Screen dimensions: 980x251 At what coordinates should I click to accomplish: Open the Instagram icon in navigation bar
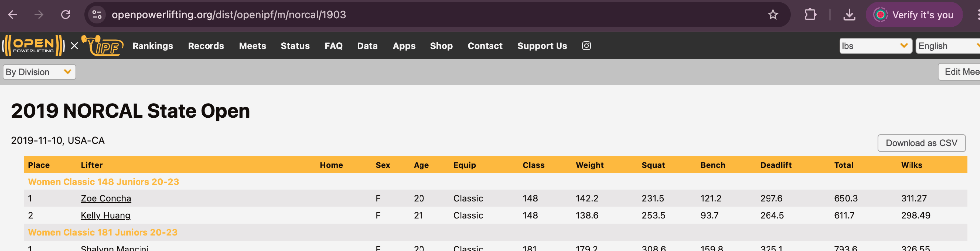[586, 46]
